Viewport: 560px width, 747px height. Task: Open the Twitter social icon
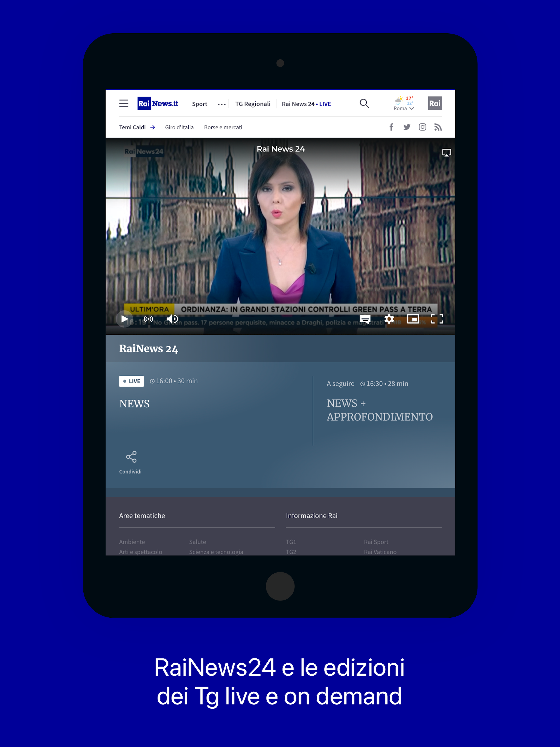pyautogui.click(x=407, y=127)
